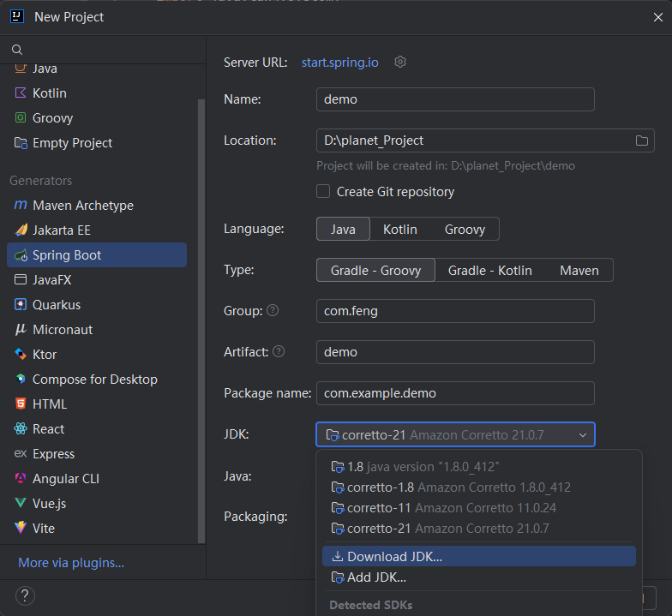Viewport: 672px width, 616px height.
Task: Select Quarkus generator label
Action: click(x=57, y=305)
